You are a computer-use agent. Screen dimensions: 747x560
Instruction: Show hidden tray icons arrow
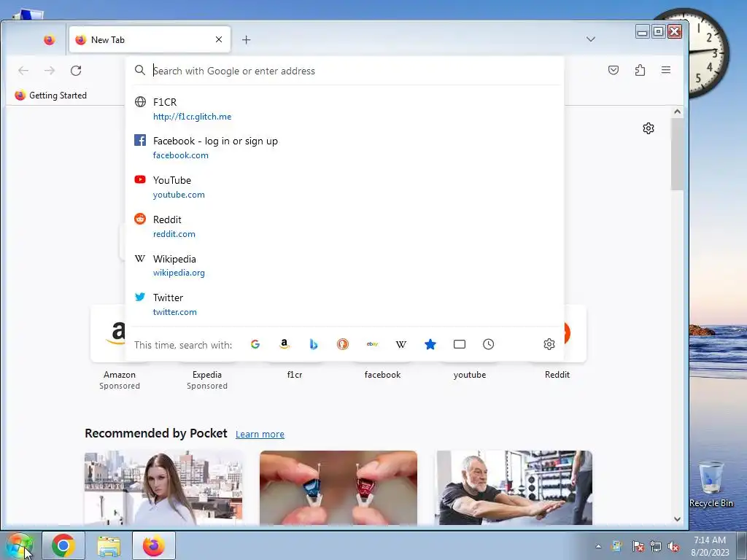pyautogui.click(x=598, y=546)
